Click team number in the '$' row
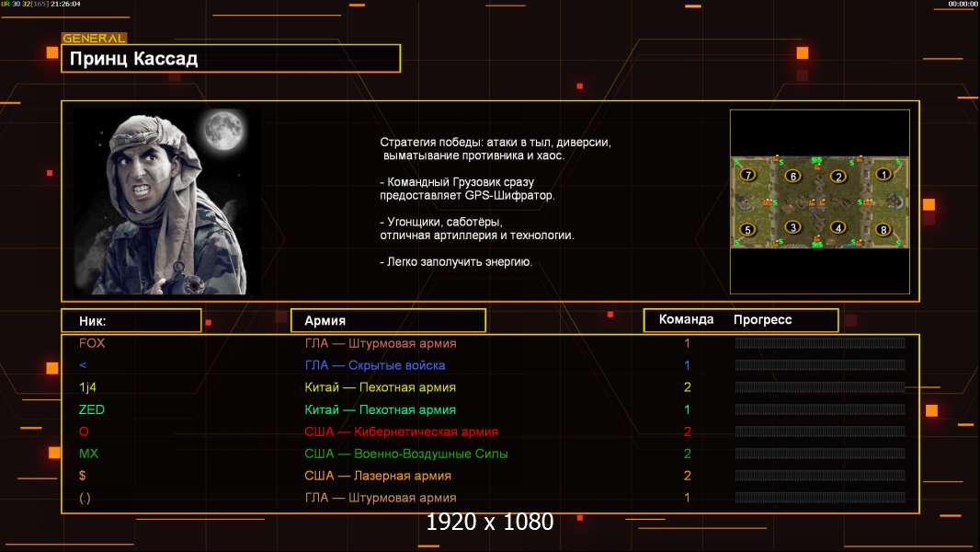This screenshot has width=980, height=552. 687,476
